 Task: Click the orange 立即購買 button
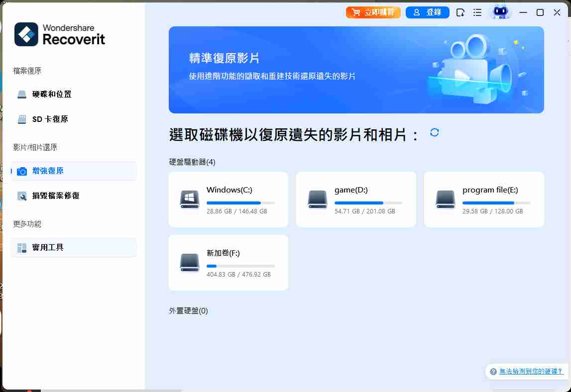tap(373, 12)
